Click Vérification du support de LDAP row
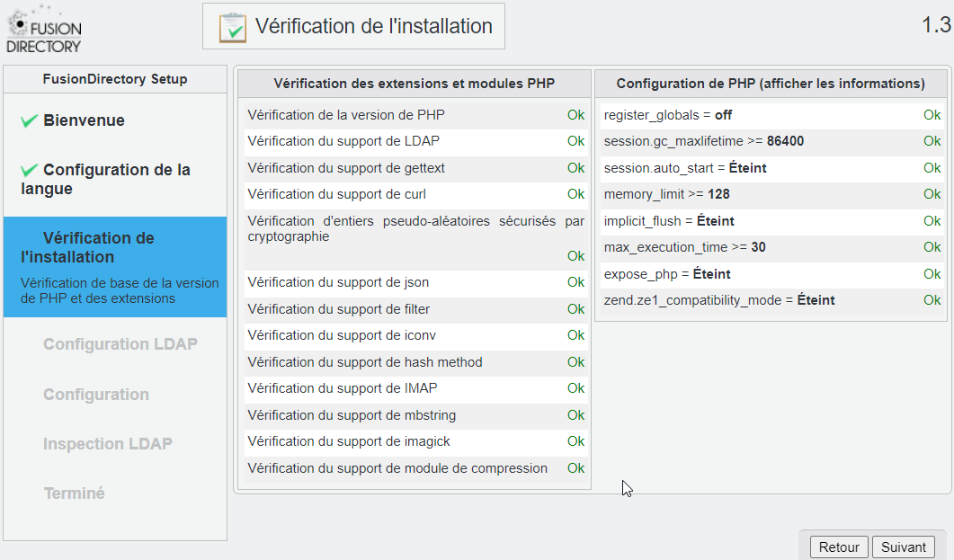This screenshot has width=954, height=560. click(x=415, y=141)
